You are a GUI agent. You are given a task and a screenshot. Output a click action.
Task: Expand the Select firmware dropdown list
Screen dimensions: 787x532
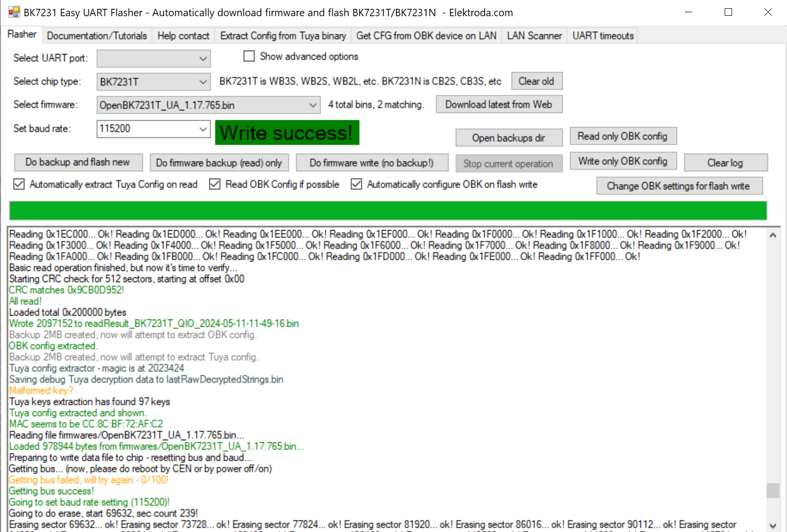coord(209,105)
